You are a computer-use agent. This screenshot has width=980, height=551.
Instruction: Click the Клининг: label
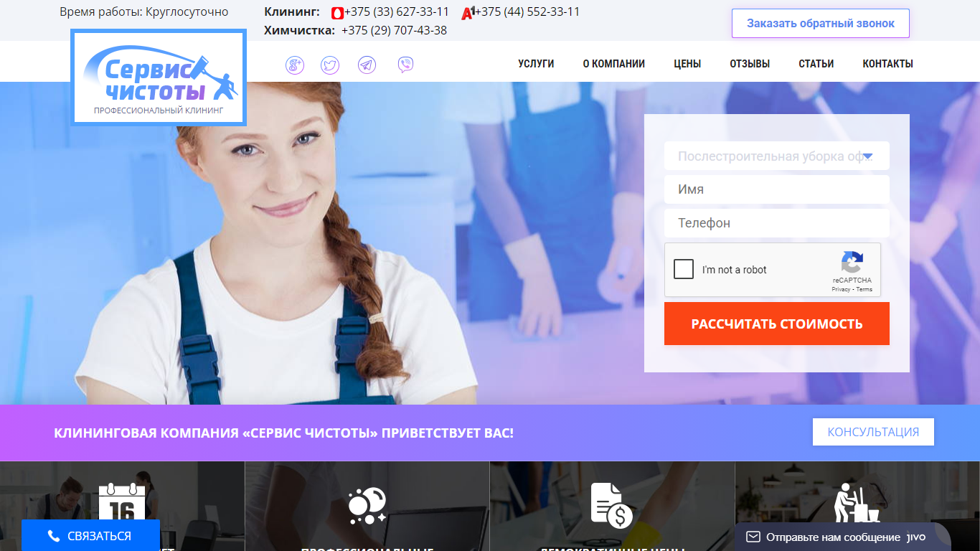[x=292, y=12]
